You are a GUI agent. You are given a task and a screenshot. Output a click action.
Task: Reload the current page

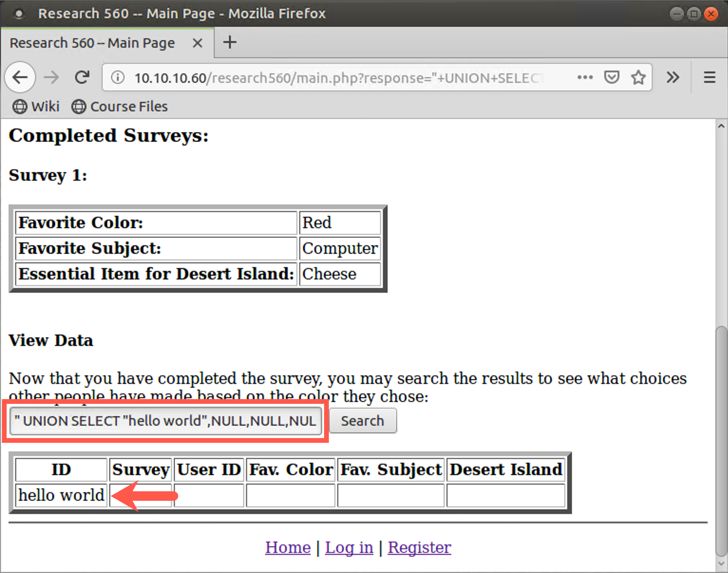coord(82,77)
